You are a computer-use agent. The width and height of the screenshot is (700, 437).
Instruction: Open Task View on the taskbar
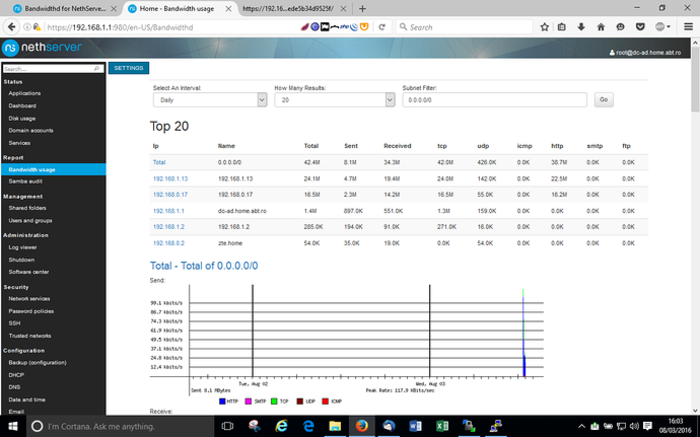pyautogui.click(x=228, y=426)
